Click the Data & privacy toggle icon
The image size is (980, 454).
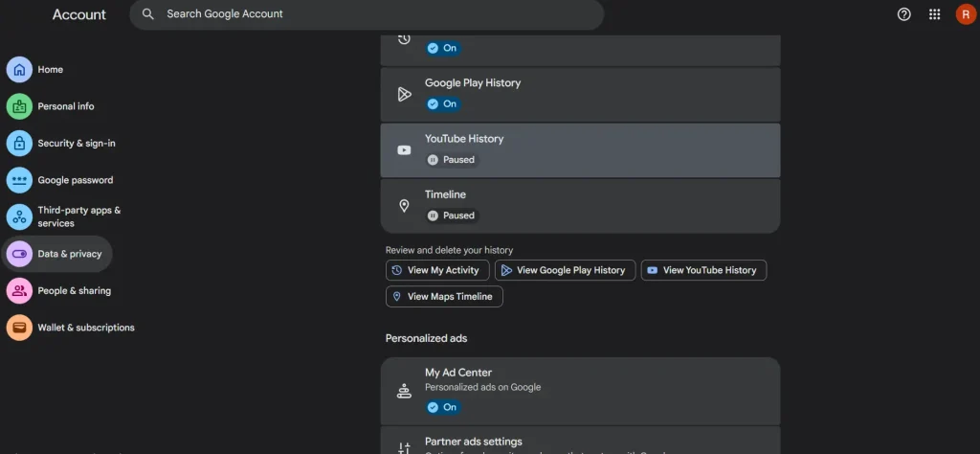click(x=19, y=254)
